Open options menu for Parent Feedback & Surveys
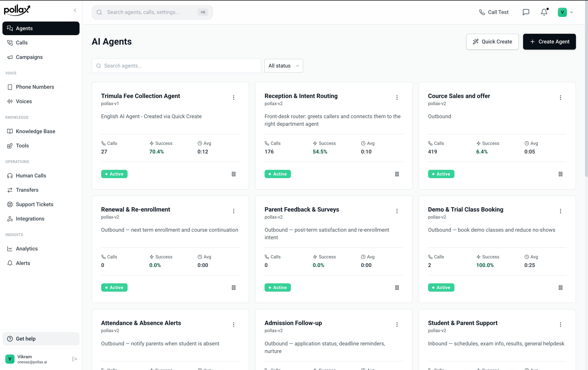Viewport: 588px width, 370px height. click(397, 211)
